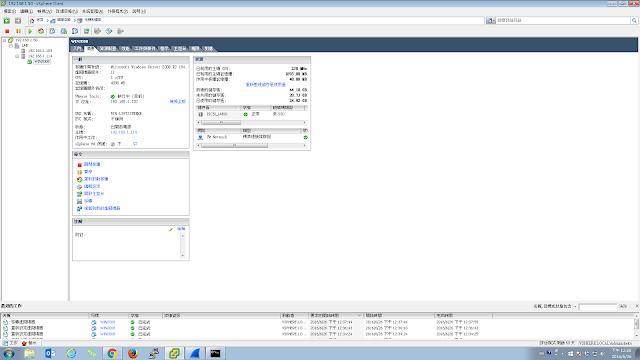
Task: Click the datastore icon in the storage list
Action: click(200, 115)
